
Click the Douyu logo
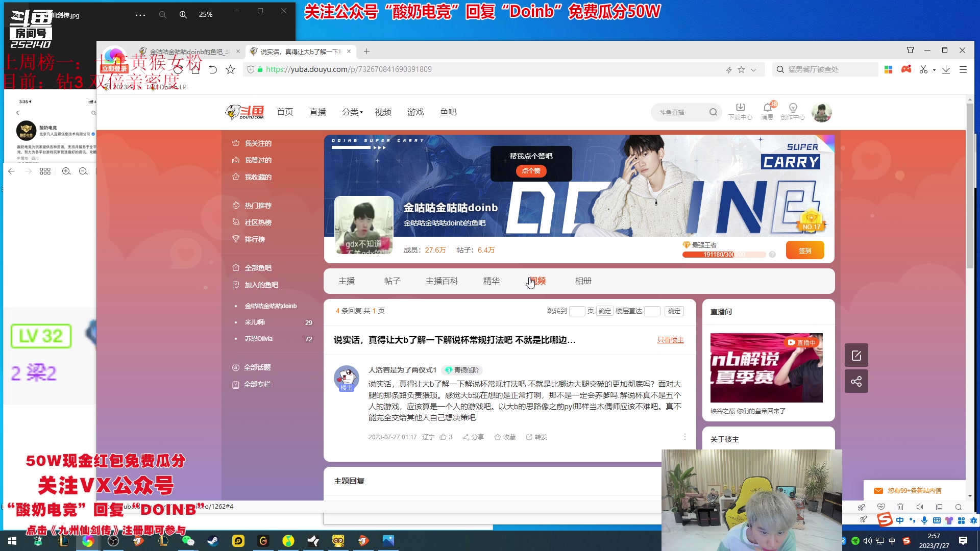tap(244, 112)
